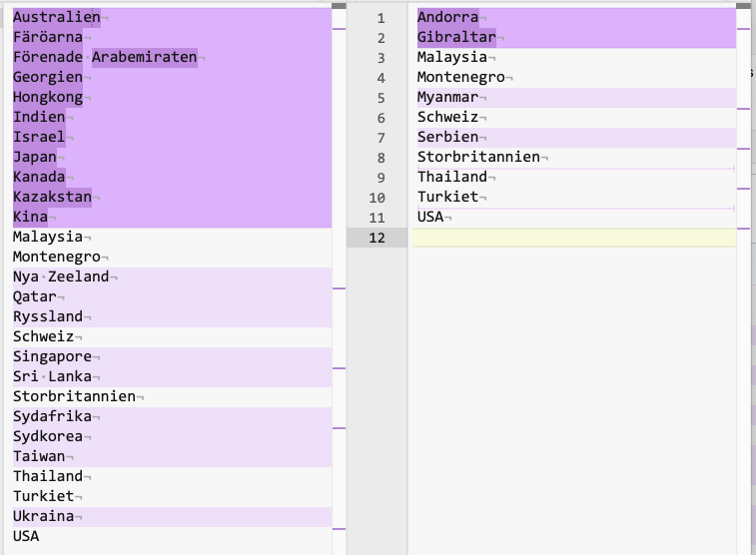The width and height of the screenshot is (756, 555).
Task: Click the Storbritannien line in right pane
Action: coord(478,158)
